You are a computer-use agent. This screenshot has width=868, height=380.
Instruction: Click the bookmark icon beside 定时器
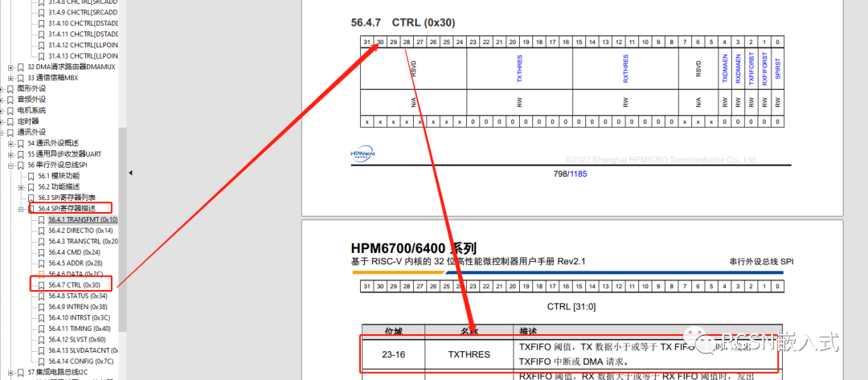click(x=10, y=121)
